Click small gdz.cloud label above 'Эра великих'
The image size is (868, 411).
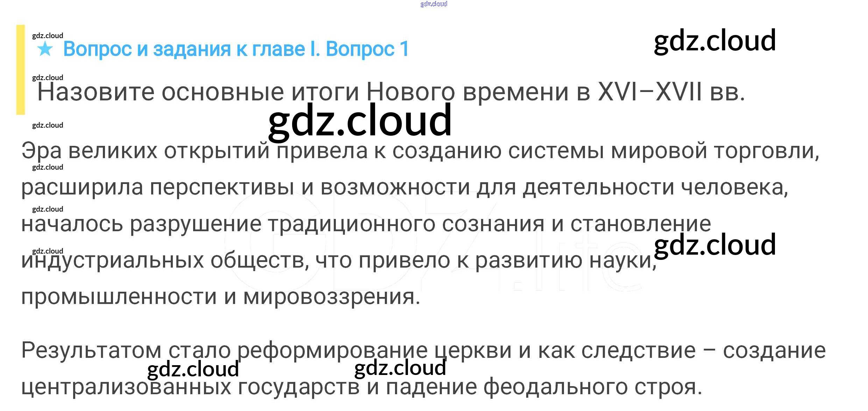48,125
